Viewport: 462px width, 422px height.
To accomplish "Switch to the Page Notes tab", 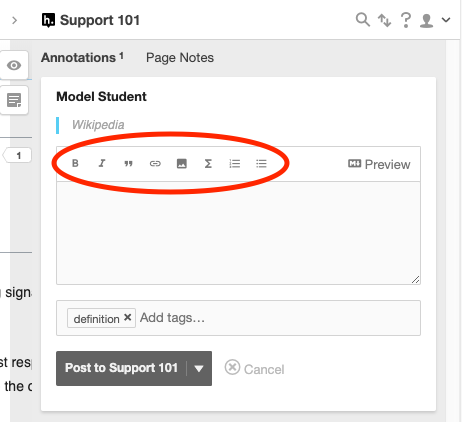I will tap(180, 58).
